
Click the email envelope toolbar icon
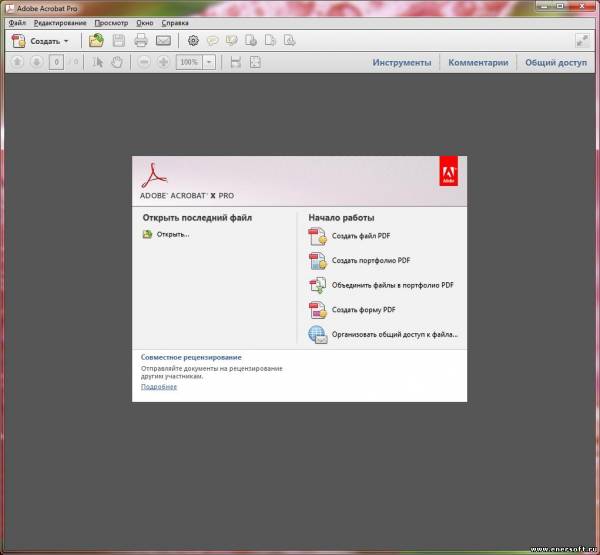pyautogui.click(x=163, y=41)
